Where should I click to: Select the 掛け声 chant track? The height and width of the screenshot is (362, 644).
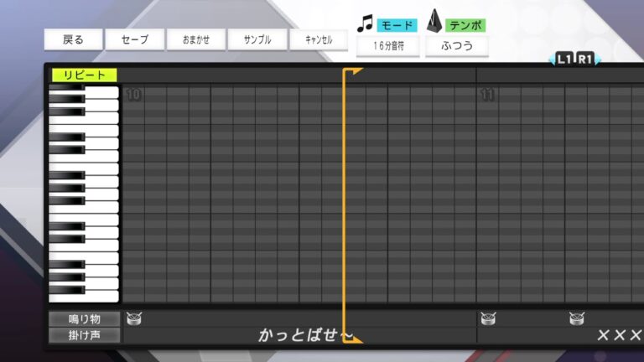pyautogui.click(x=84, y=335)
